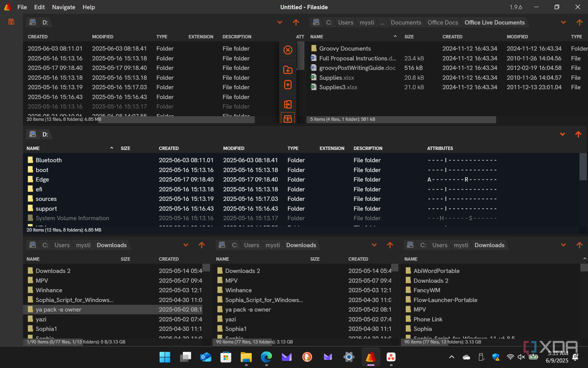Expand history dropdown in middle D: pane
Image resolution: width=588 pixels, height=368 pixels.
coord(562,134)
